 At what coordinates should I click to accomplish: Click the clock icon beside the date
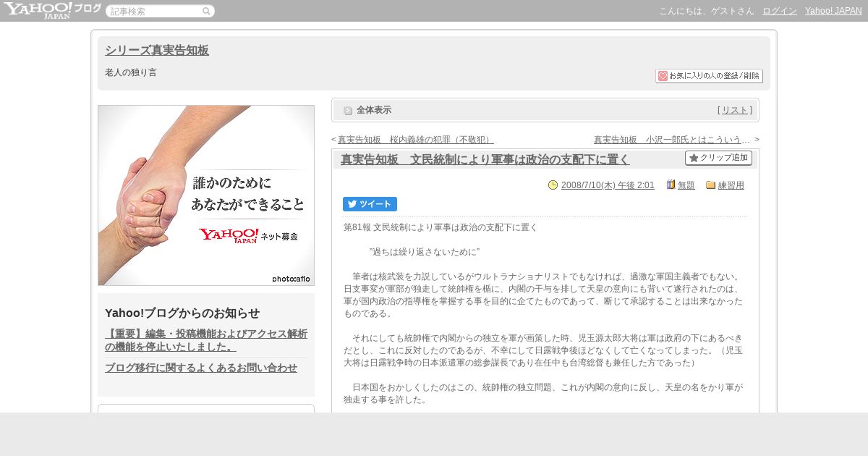[x=553, y=185]
